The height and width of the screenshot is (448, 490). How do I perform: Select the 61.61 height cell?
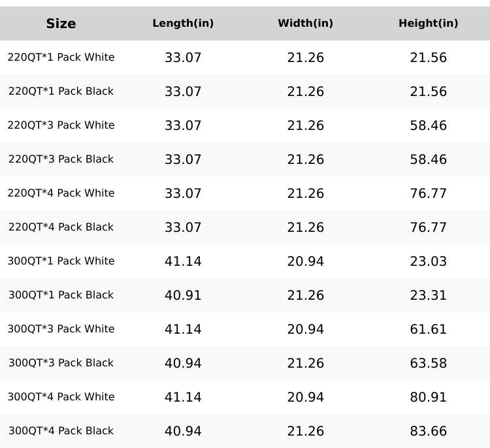tap(428, 329)
